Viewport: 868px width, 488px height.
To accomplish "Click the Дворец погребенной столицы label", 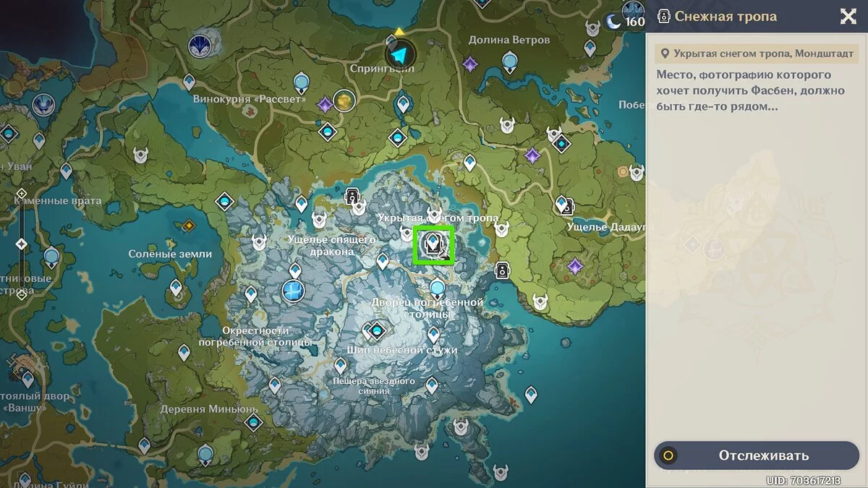I will pyautogui.click(x=427, y=308).
